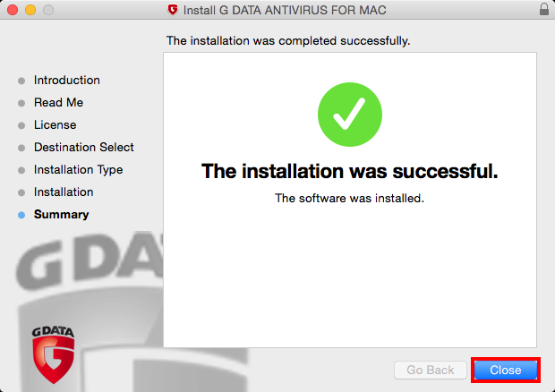
Task: Select the Installation Type step
Action: [78, 169]
